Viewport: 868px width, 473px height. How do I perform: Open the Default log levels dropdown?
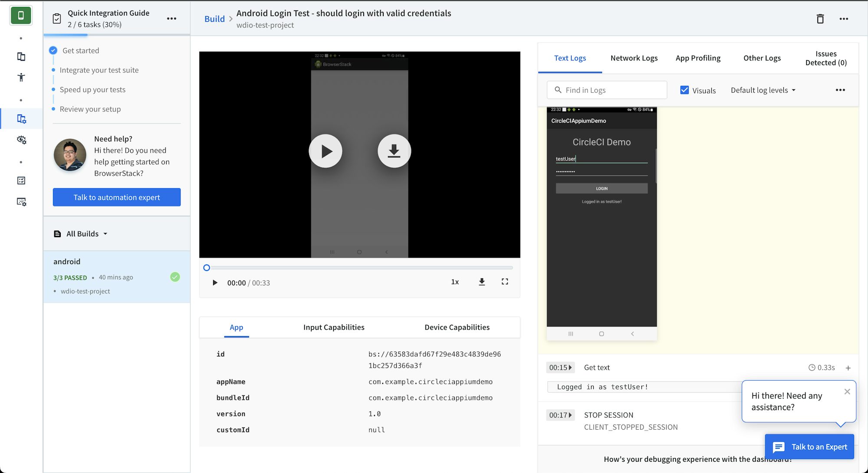[x=763, y=90]
